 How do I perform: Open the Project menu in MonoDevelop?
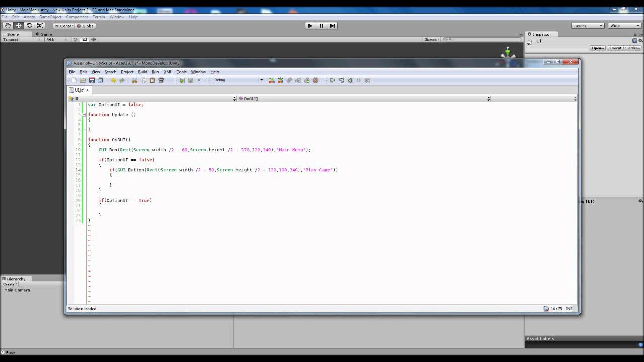pos(127,72)
